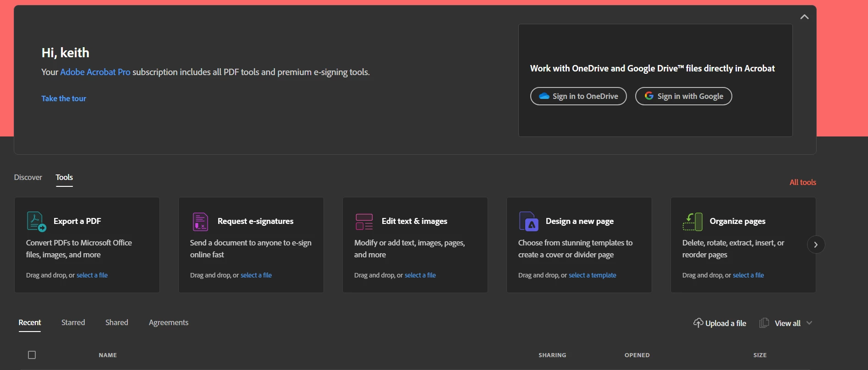Click 'Send a document to anyone' description
The width and height of the screenshot is (868, 370).
click(x=251, y=249)
